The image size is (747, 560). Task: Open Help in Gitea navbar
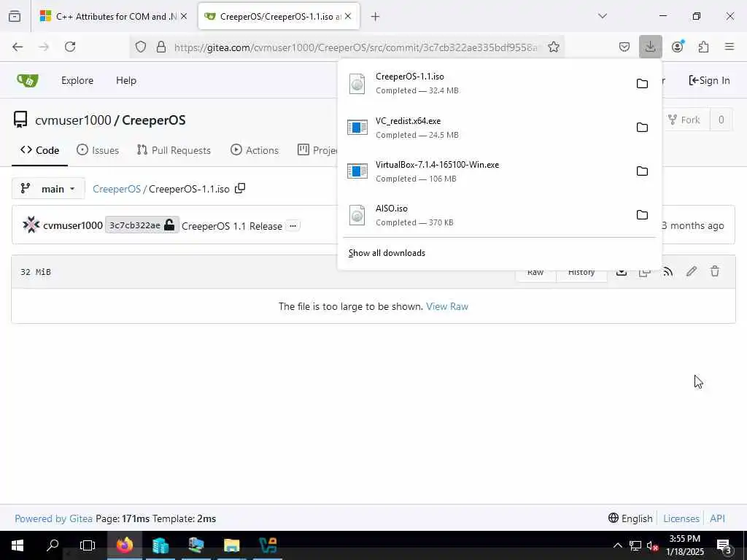tap(126, 80)
